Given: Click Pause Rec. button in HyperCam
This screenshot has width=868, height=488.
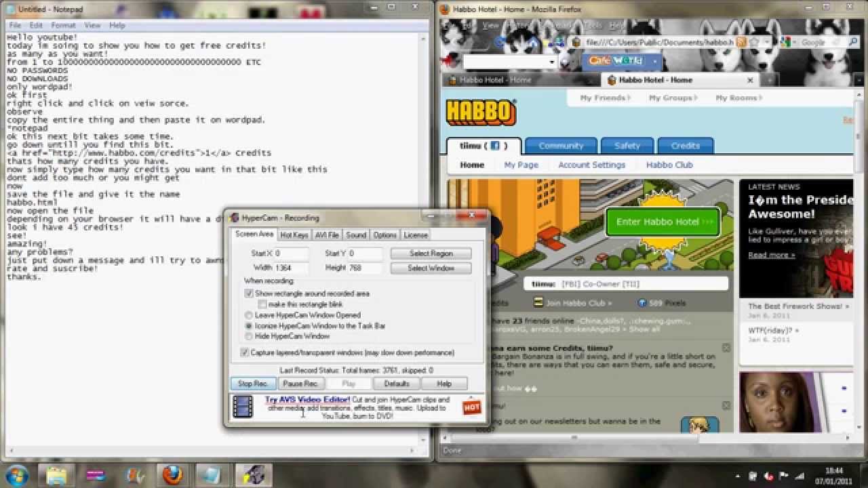Looking at the screenshot, I should click(300, 384).
